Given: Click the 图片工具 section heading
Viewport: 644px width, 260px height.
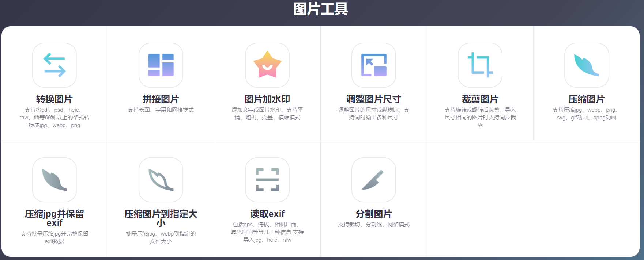Looking at the screenshot, I should 321,9.
